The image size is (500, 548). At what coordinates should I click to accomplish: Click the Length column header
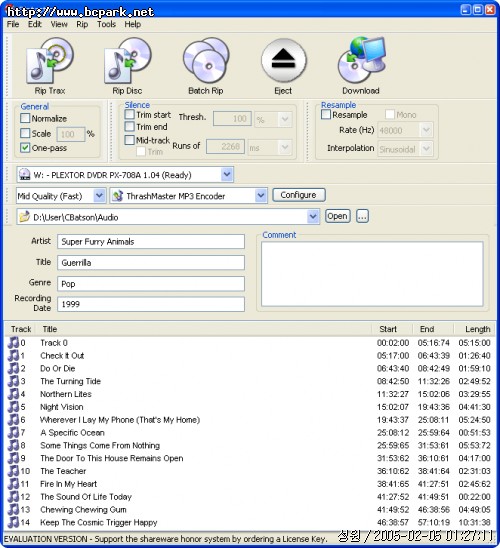(x=477, y=329)
